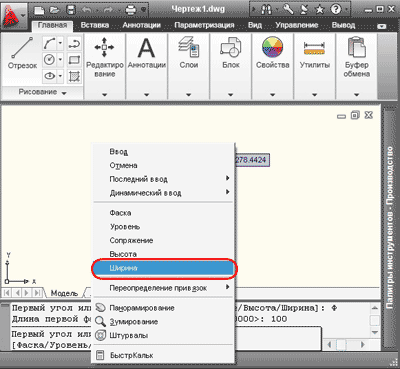Redo the action in quick access toolbar
Viewport: 400px width, 369px height.
(x=109, y=10)
